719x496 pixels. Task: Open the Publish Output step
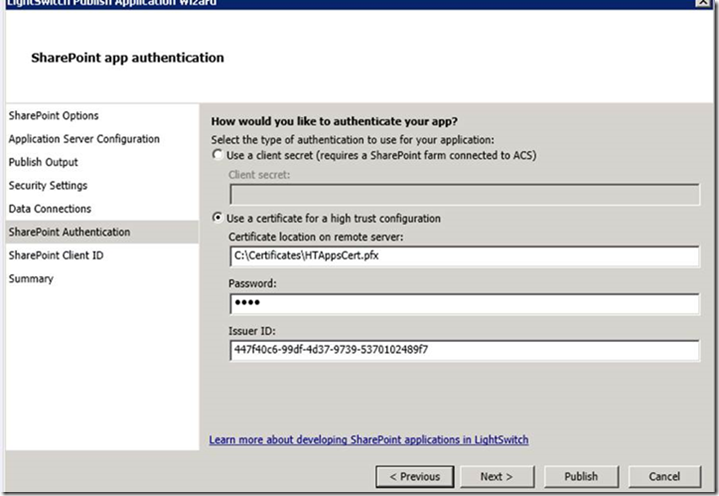(x=43, y=162)
